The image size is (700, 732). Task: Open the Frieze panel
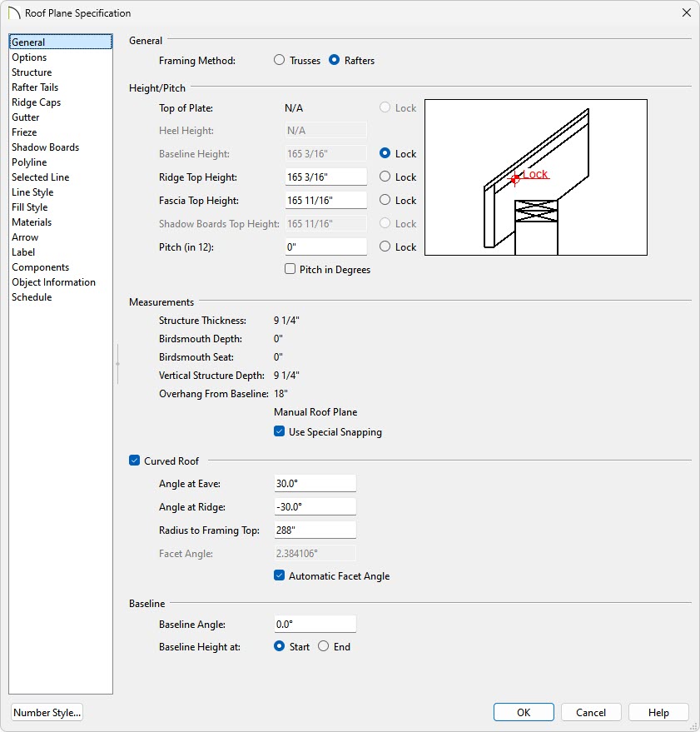point(61,132)
